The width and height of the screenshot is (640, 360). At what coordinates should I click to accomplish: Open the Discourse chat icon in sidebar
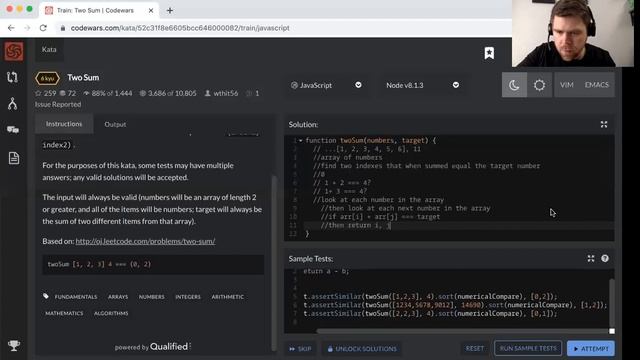(13, 130)
